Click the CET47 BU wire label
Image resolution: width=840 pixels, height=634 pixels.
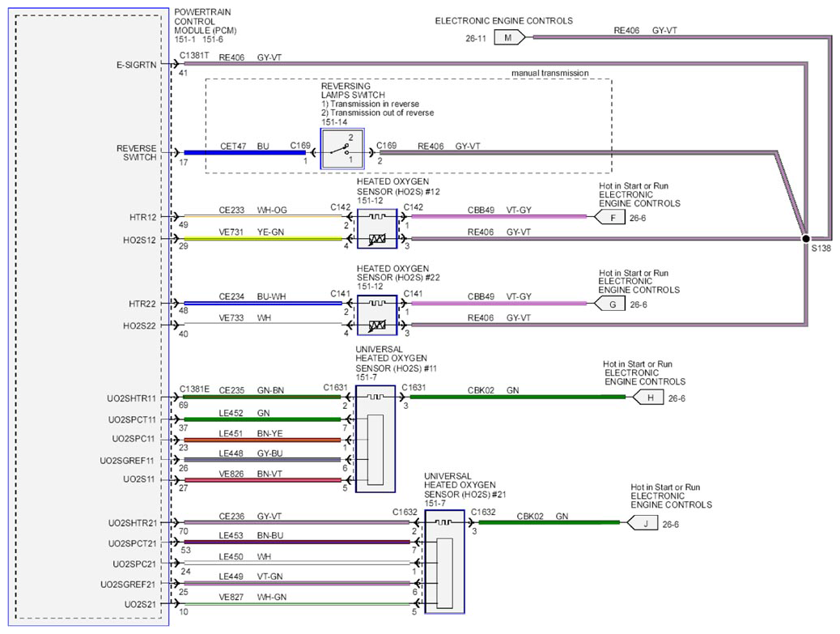click(244, 146)
